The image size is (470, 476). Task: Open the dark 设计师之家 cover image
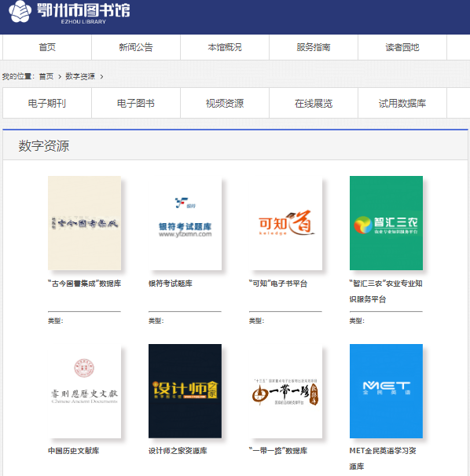pyautogui.click(x=185, y=390)
